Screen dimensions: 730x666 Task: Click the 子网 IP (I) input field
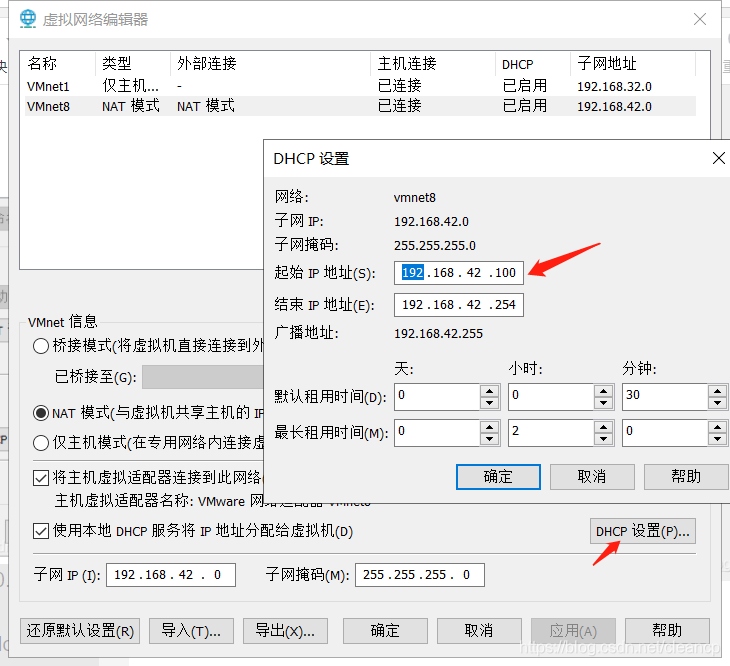click(171, 575)
